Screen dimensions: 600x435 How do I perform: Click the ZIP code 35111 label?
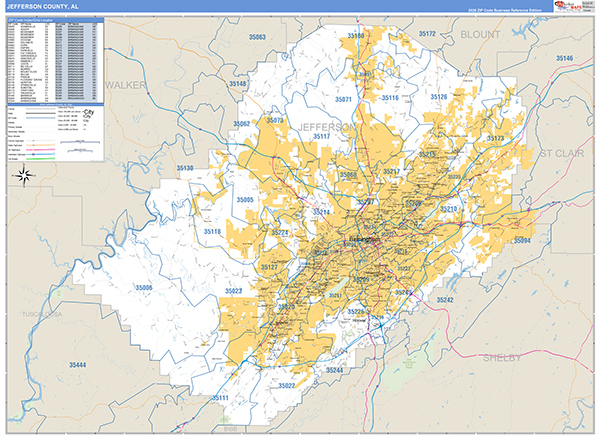(220, 398)
